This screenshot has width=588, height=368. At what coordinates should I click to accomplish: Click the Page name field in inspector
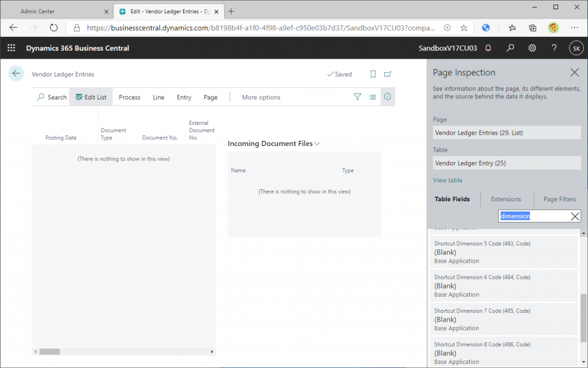506,133
